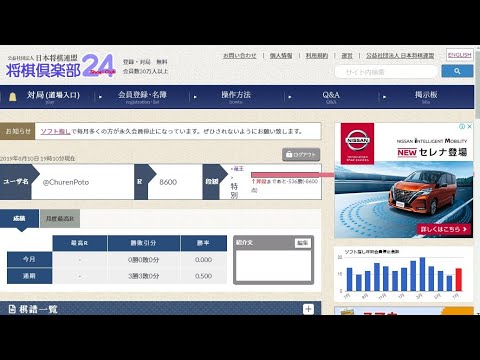Click the 編集 button in 紹介文 box
Viewport: 480px width, 360px height.
click(x=303, y=243)
